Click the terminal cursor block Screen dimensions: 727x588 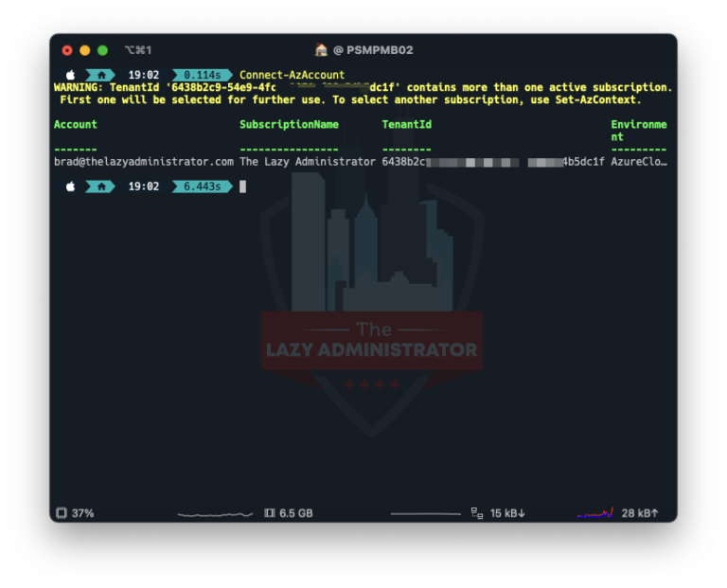(242, 187)
